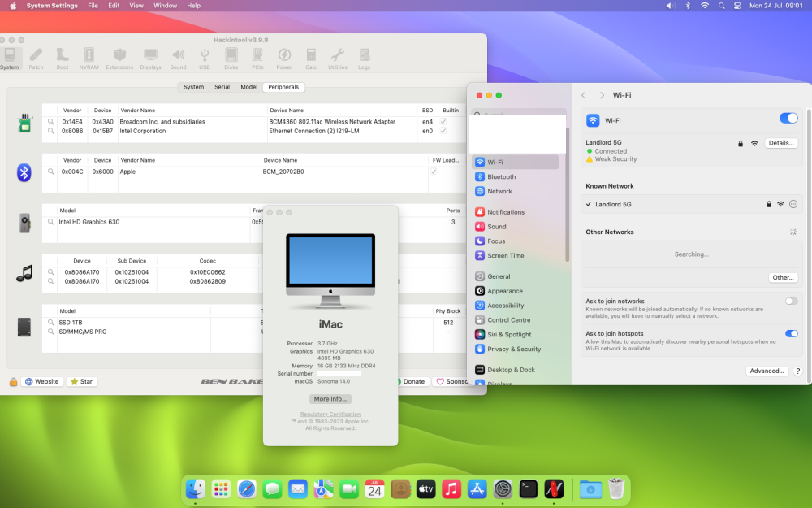812x508 pixels.
Task: Click the magnifier beside SSD 1TB row
Action: click(50, 323)
